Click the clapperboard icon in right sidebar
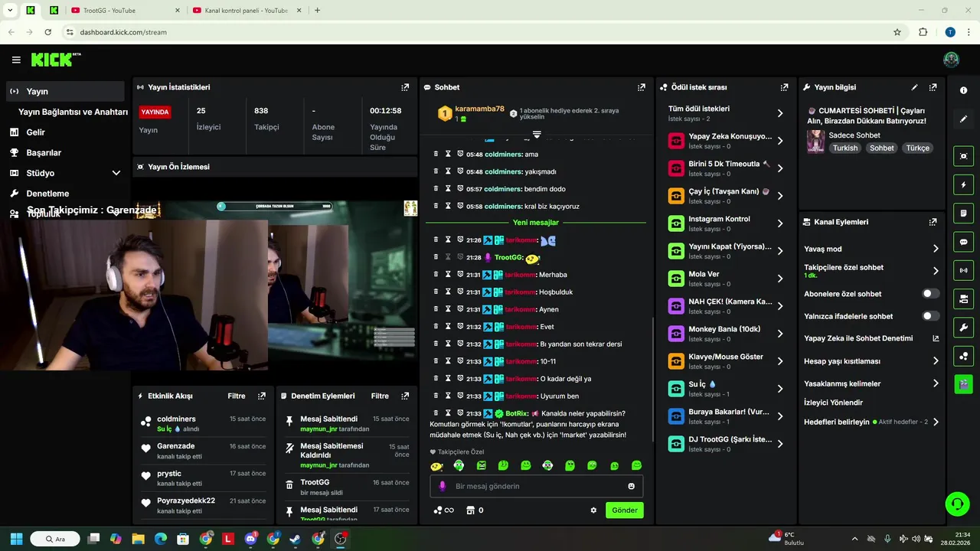980x551 pixels. coord(963,384)
